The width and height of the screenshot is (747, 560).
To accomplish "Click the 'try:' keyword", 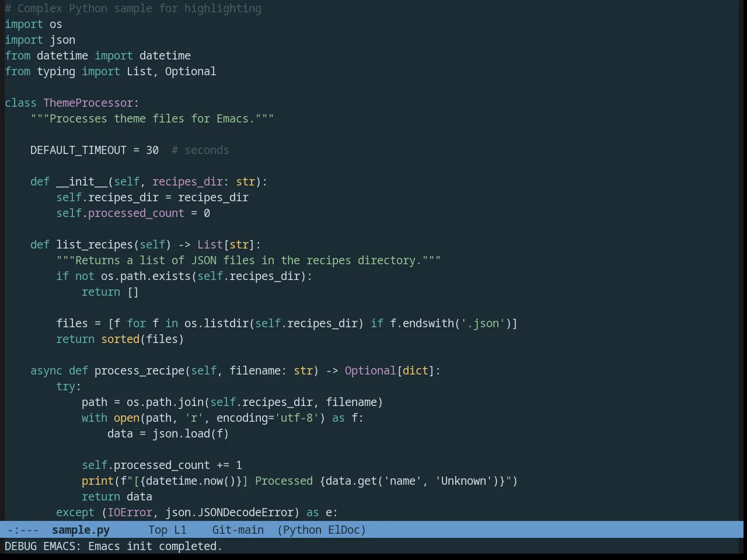I will click(69, 386).
